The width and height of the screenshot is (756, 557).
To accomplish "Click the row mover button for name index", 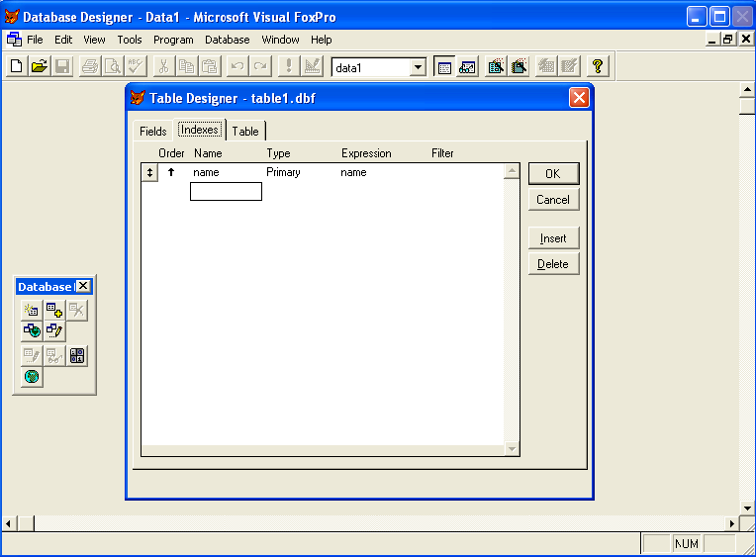I will click(150, 173).
